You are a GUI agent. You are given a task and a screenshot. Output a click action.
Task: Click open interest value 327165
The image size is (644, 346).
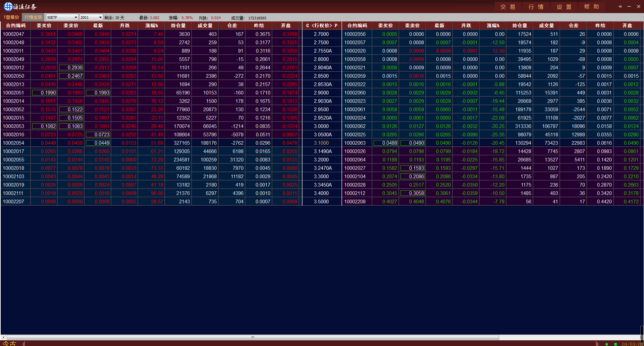(x=182, y=143)
